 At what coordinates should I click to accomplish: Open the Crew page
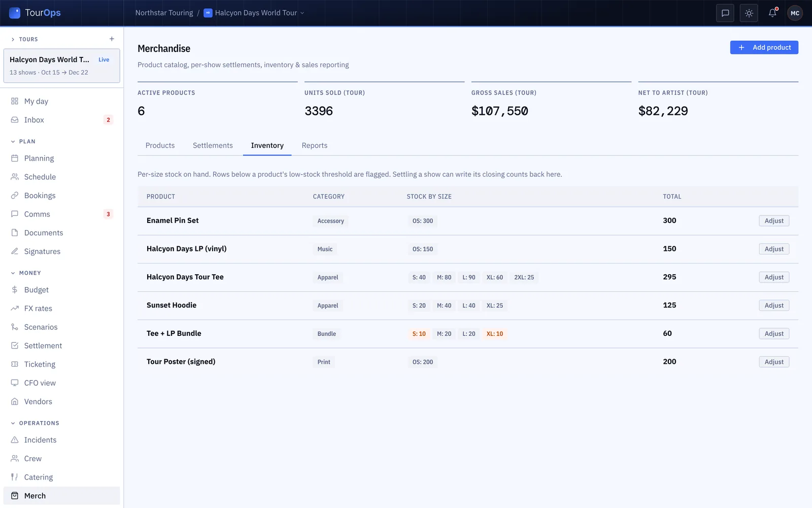[x=61, y=459]
